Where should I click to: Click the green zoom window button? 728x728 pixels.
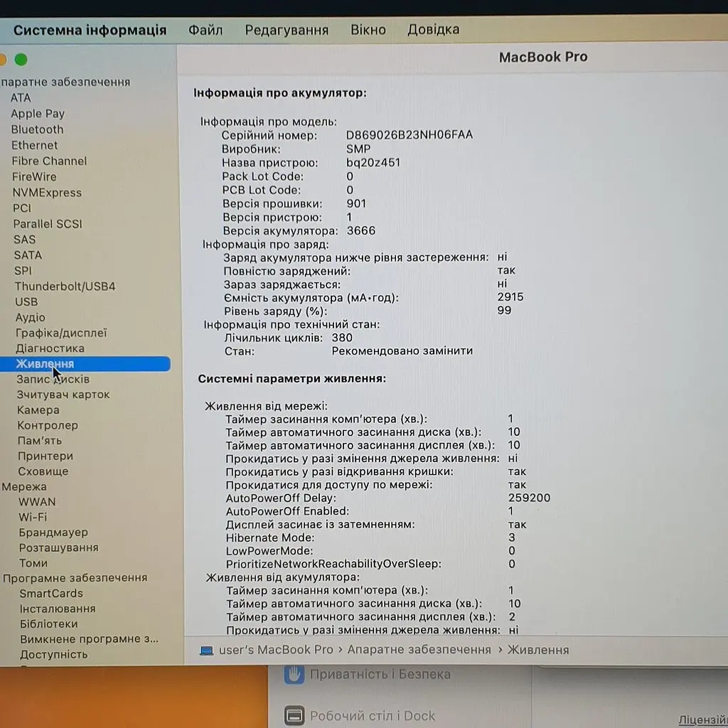pyautogui.click(x=21, y=60)
